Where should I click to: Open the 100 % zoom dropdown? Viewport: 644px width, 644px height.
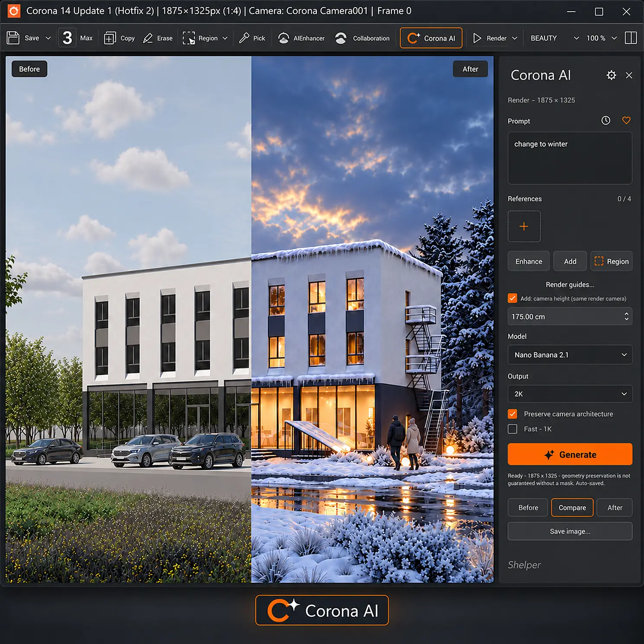click(x=602, y=38)
